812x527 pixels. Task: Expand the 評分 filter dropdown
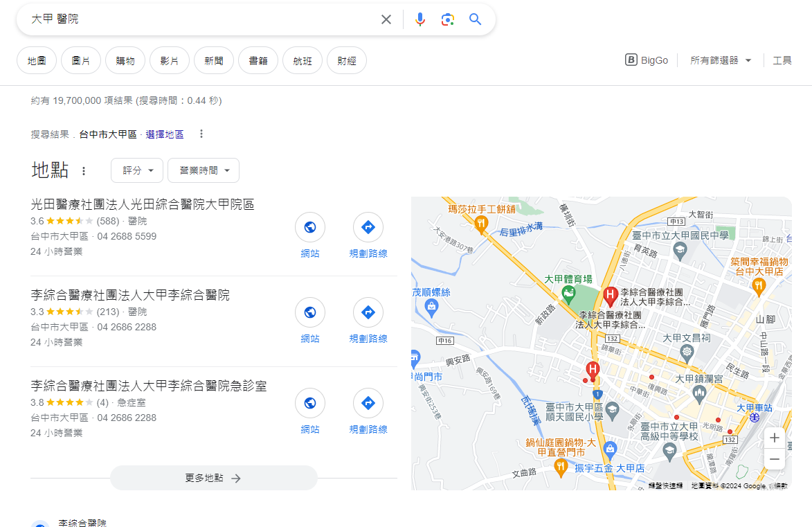[137, 170]
